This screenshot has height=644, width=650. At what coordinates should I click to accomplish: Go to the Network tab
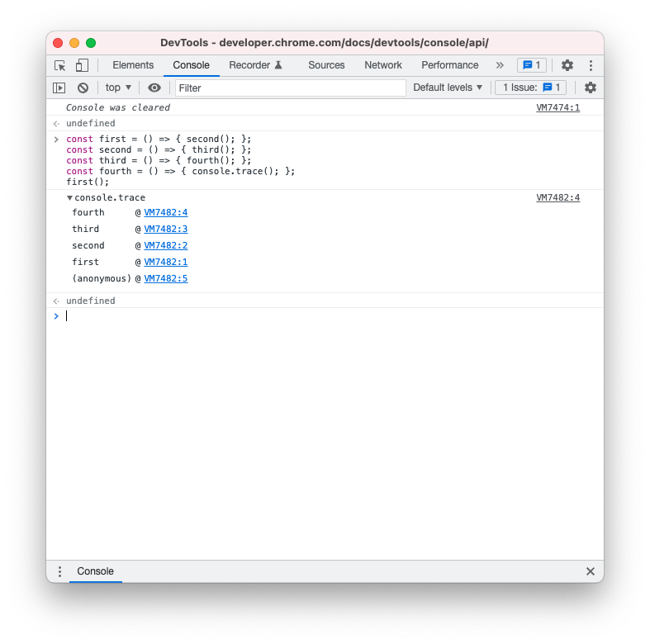pyautogui.click(x=383, y=65)
